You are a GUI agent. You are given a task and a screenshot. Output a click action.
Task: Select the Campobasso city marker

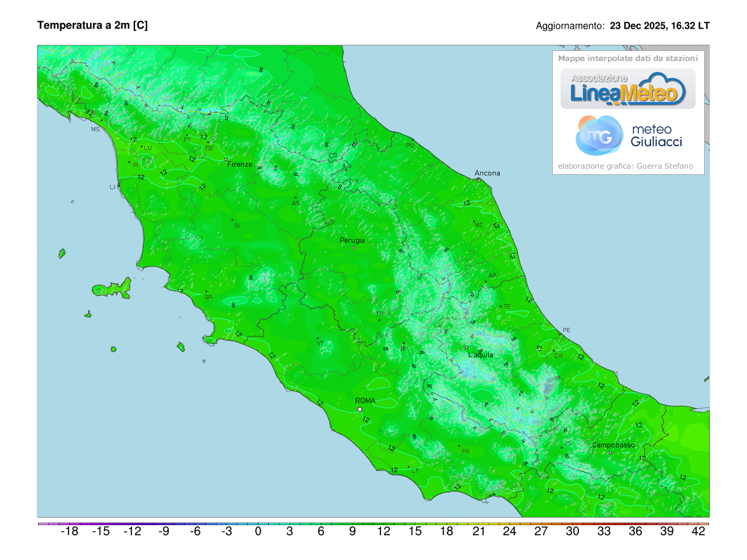610,452
